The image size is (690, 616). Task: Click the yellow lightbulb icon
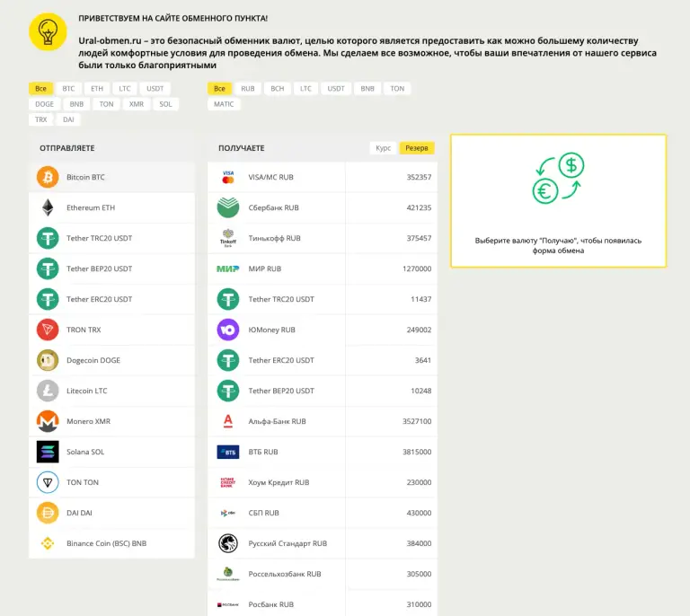tap(48, 31)
